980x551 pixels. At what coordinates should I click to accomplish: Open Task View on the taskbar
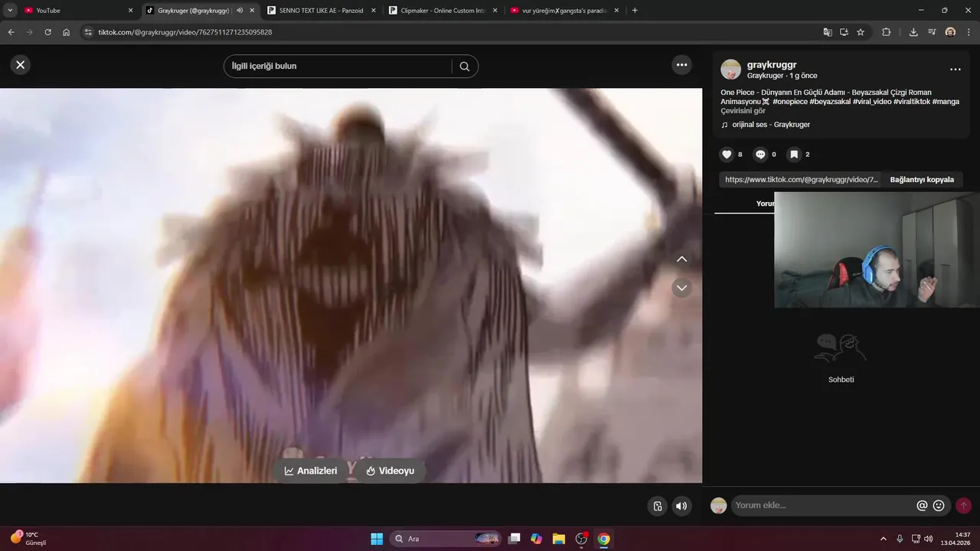click(x=514, y=539)
